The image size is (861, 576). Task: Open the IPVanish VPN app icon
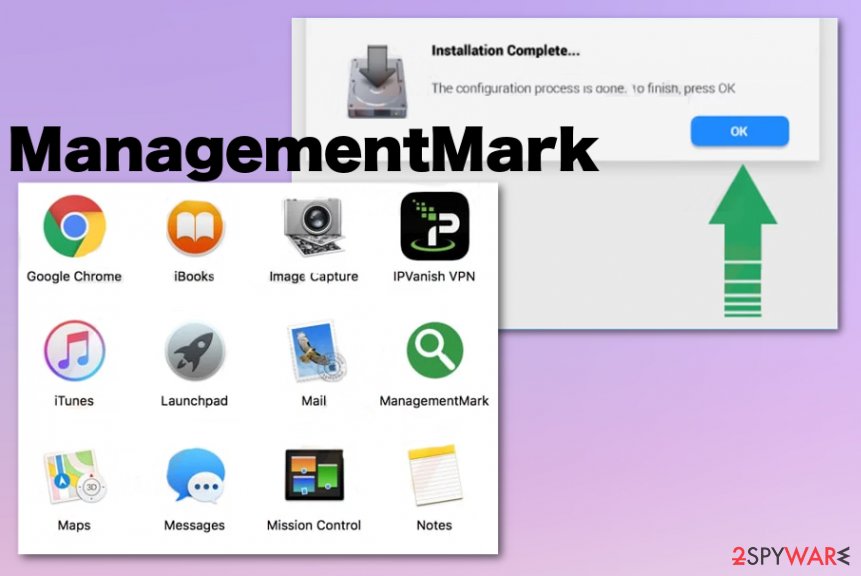[x=434, y=226]
